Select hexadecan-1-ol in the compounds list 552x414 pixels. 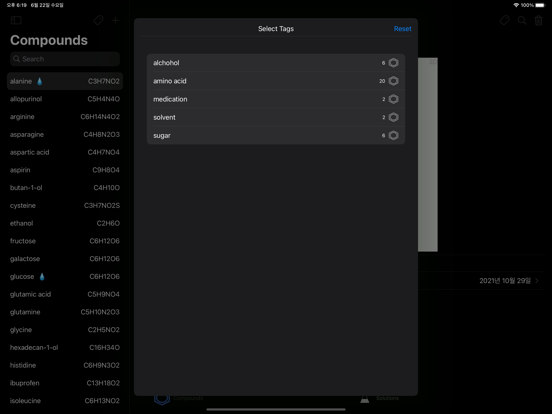(x=65, y=347)
